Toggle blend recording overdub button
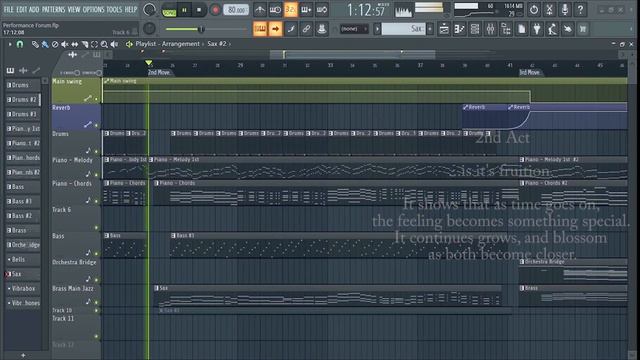The image size is (640, 360). 306,9
